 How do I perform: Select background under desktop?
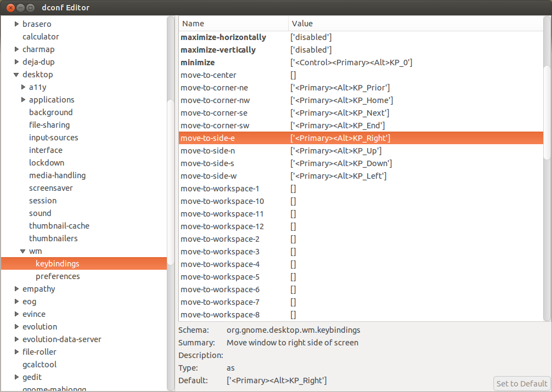[50, 112]
